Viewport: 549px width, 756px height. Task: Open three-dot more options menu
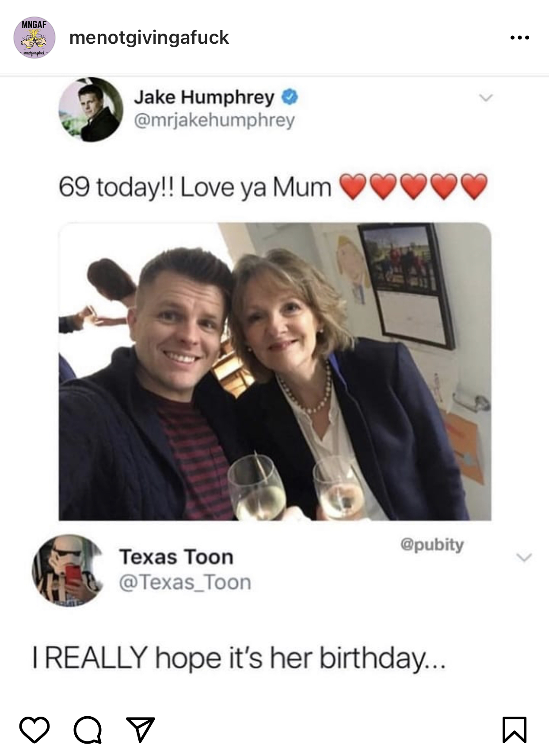point(519,38)
